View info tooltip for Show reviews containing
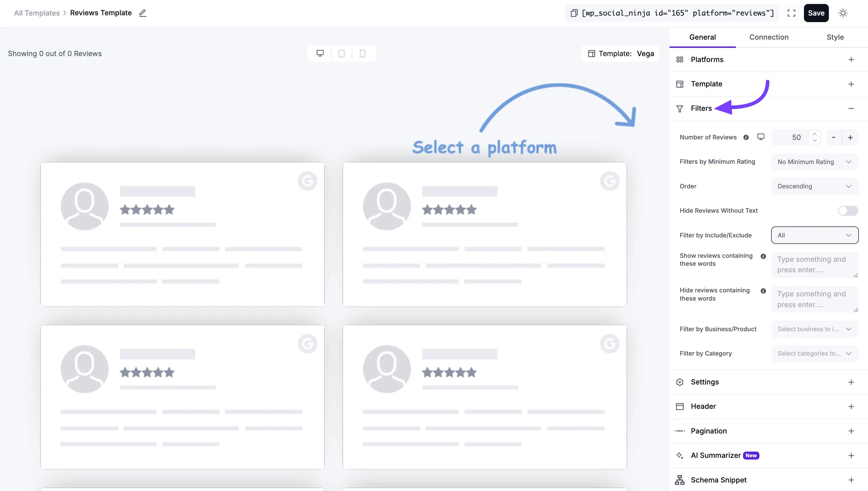Image resolution: width=868 pixels, height=491 pixels. 763,256
